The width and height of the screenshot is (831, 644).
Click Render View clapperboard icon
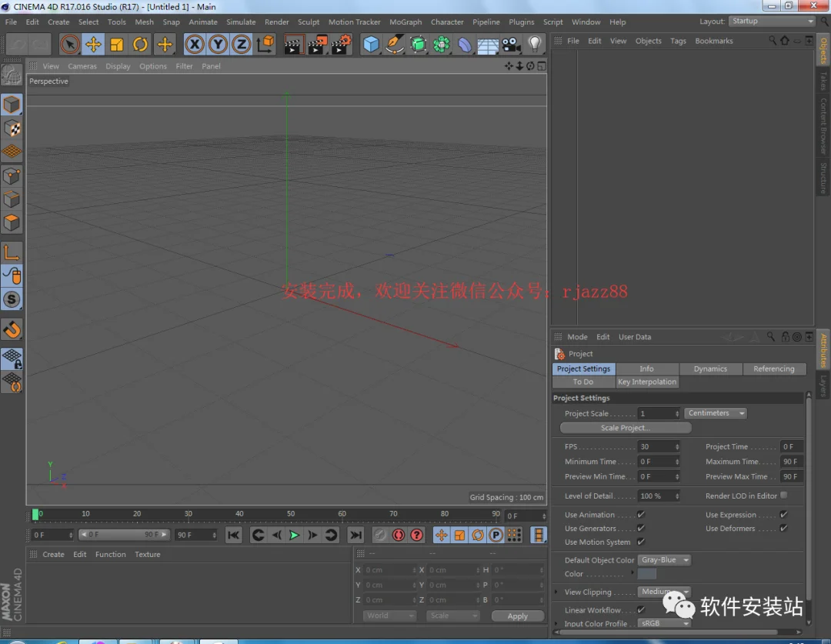(293, 45)
